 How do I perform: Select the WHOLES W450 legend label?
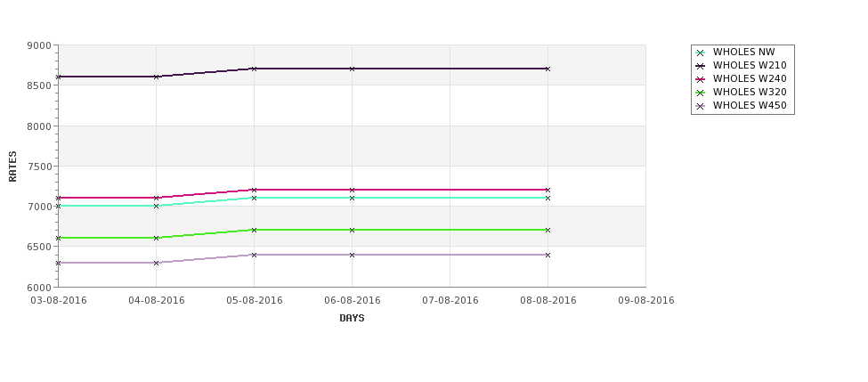point(750,105)
